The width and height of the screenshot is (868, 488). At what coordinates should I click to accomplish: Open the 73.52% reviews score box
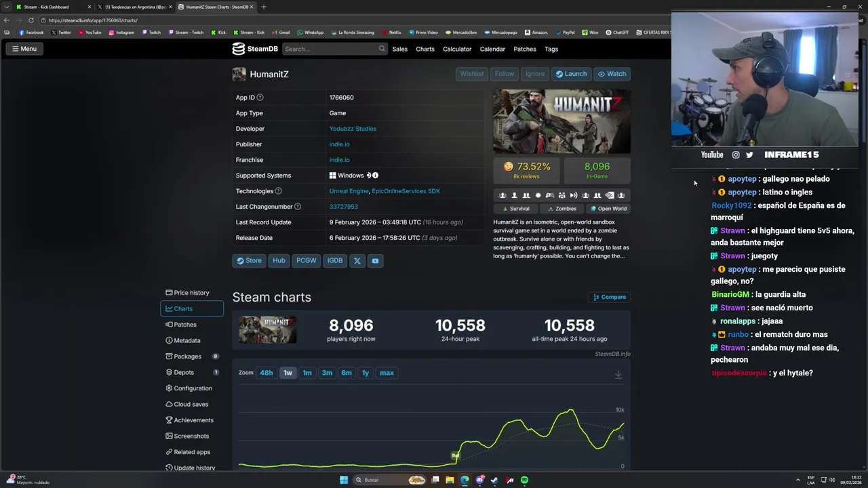click(527, 170)
